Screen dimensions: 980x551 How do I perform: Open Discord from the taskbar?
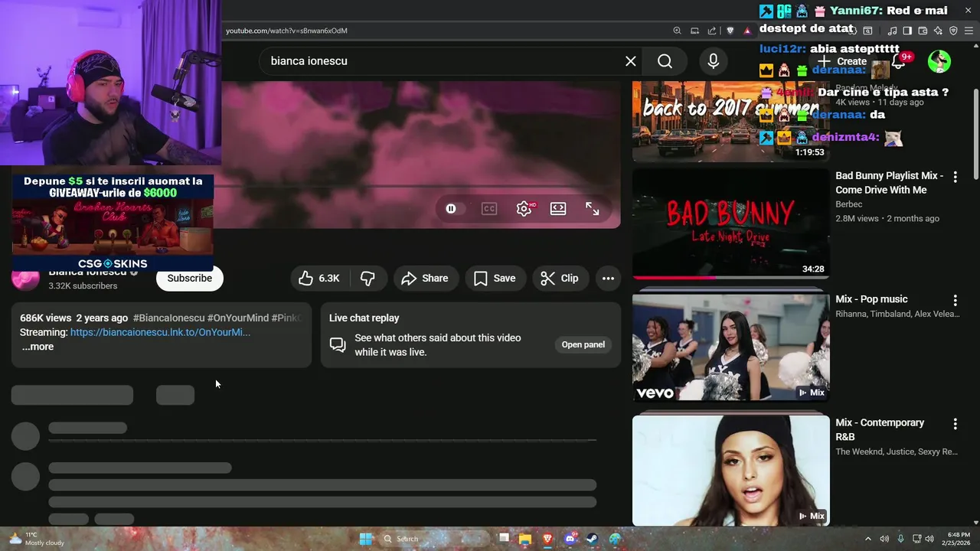(x=570, y=539)
